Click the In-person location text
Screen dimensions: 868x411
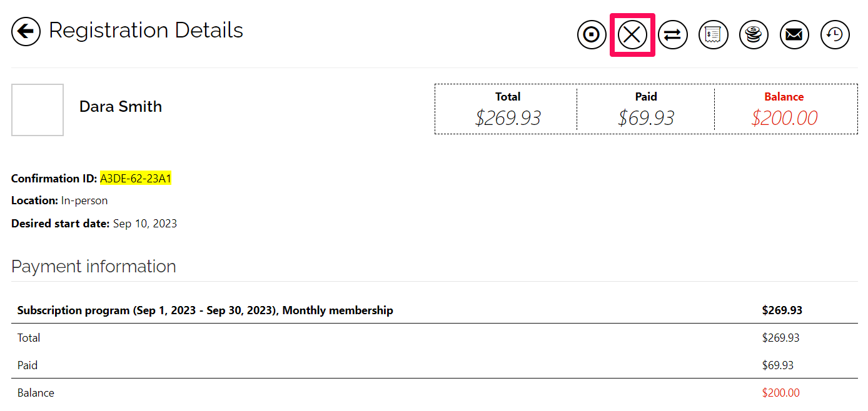click(84, 201)
